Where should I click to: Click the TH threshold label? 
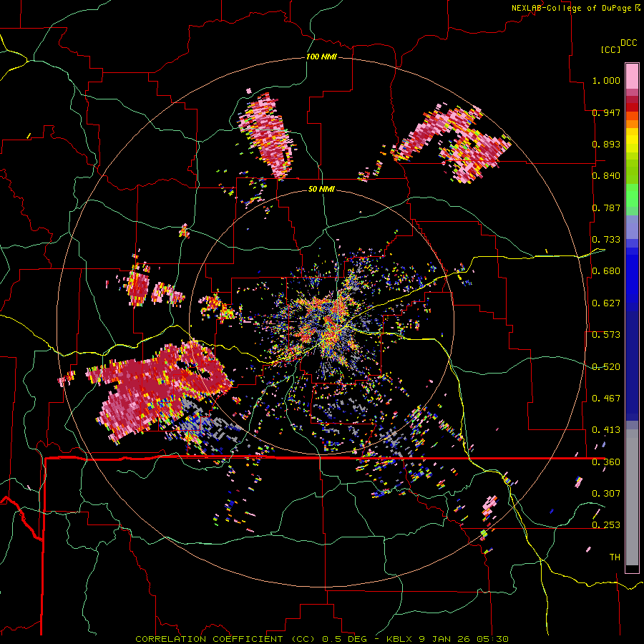click(x=615, y=557)
